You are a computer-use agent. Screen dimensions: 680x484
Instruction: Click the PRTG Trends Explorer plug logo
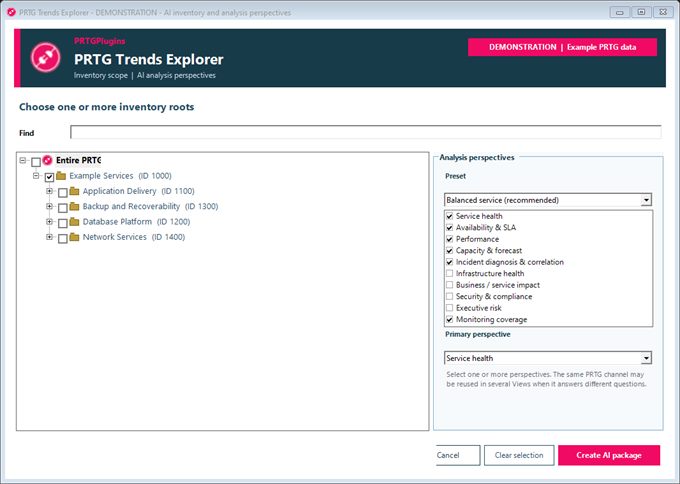coord(45,58)
